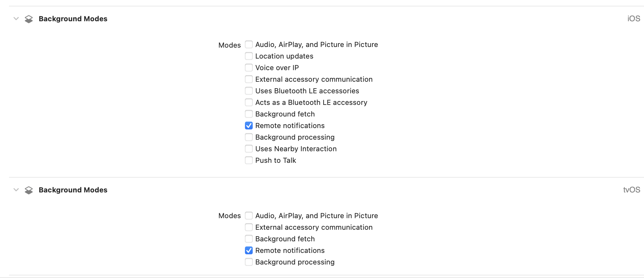Screen dimensions: 644x278
Task: Turn on iOS Background fetch
Action: (x=249, y=114)
